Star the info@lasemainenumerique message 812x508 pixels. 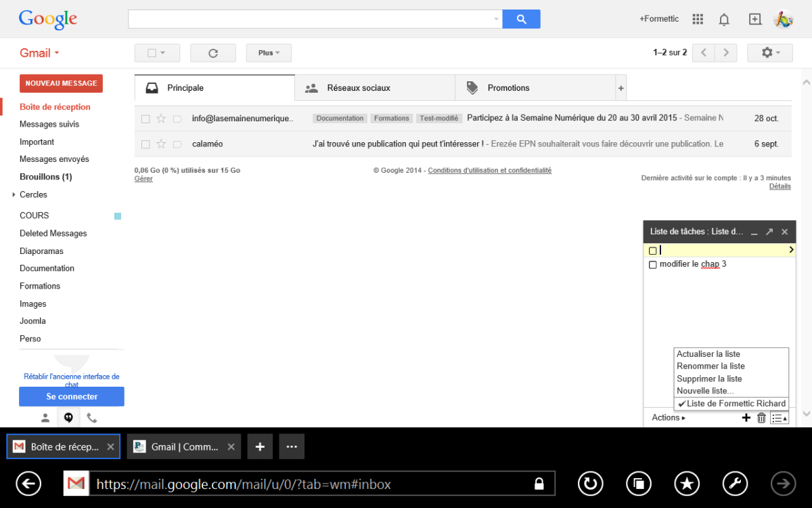(x=161, y=119)
